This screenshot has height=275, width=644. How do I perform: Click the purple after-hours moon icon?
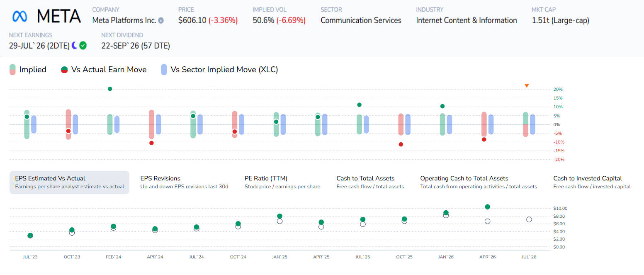click(74, 45)
